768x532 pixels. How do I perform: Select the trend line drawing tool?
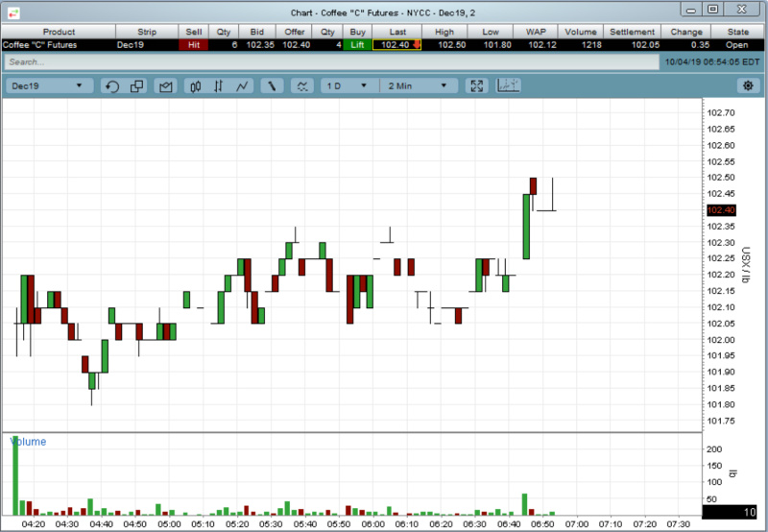(273, 86)
